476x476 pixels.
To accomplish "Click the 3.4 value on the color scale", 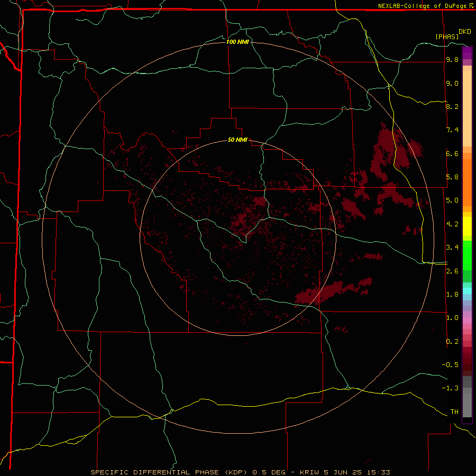I will pos(452,248).
